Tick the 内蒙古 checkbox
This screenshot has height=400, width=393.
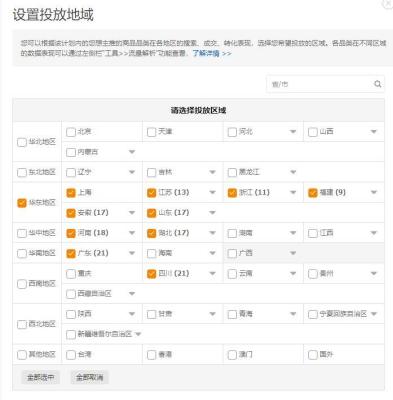(x=71, y=152)
